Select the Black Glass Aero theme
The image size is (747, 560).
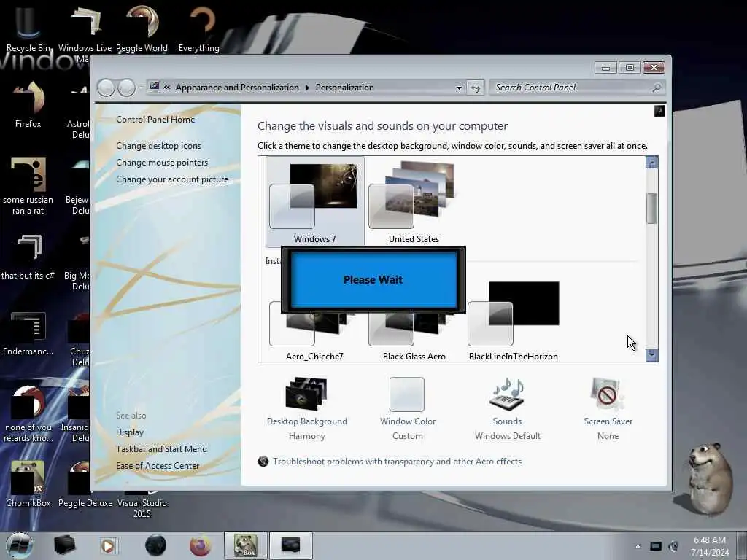pyautogui.click(x=414, y=335)
